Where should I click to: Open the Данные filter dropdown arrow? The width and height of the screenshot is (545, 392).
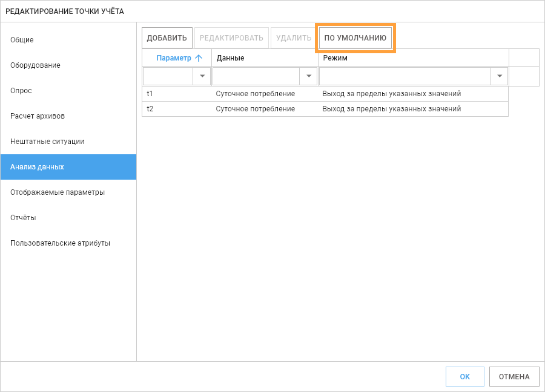pyautogui.click(x=308, y=76)
